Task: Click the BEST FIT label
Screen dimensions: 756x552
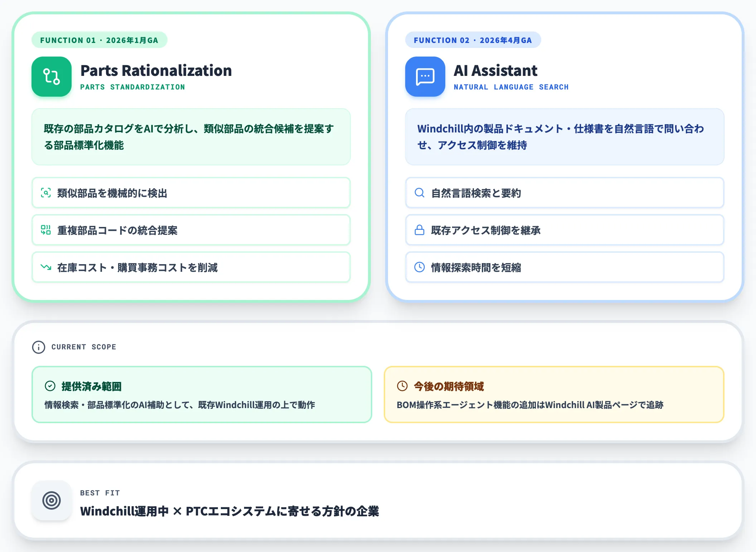Action: (100, 493)
